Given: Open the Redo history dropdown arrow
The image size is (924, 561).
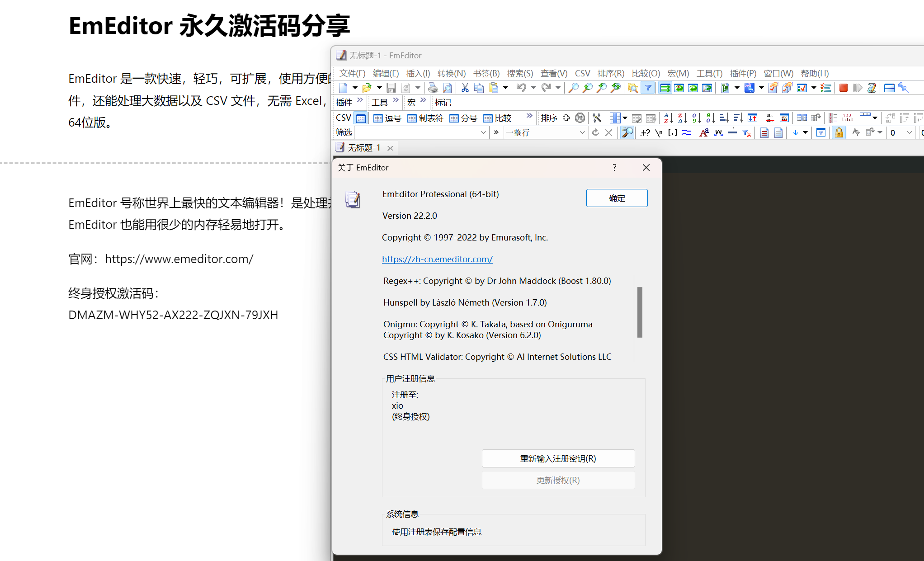Looking at the screenshot, I should point(558,88).
